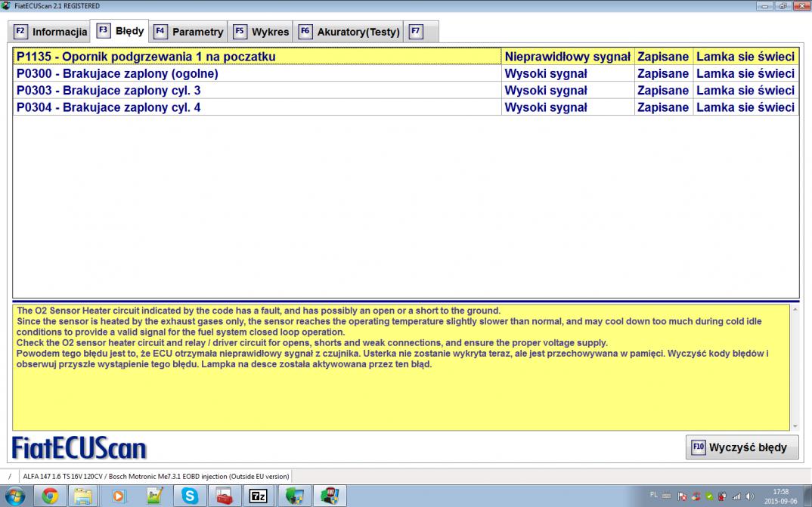The width and height of the screenshot is (812, 507).
Task: Go to the F6 Akuratory(Testy) tab
Action: point(348,32)
